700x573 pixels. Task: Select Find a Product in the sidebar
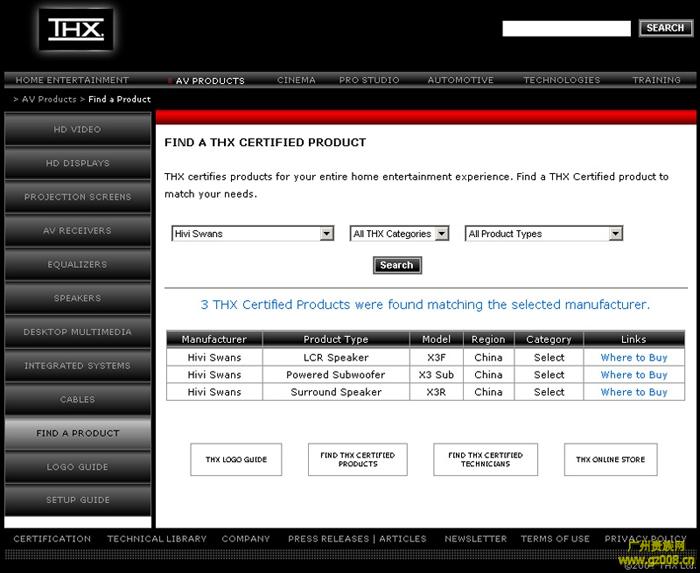point(78,433)
